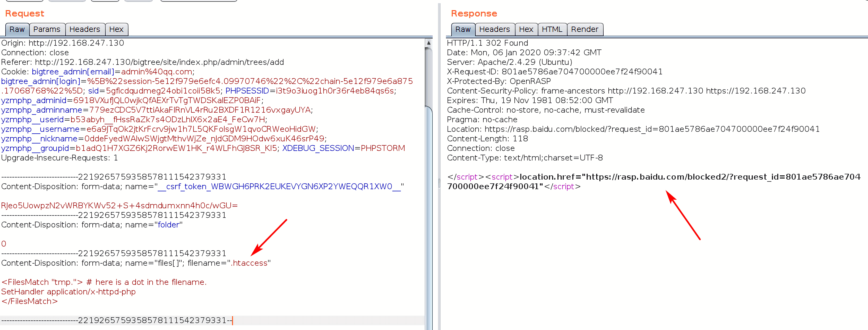Screen dimensions: 868x330
Task: Click the 'Connection: close' line in request
Action: pyautogui.click(x=35, y=53)
